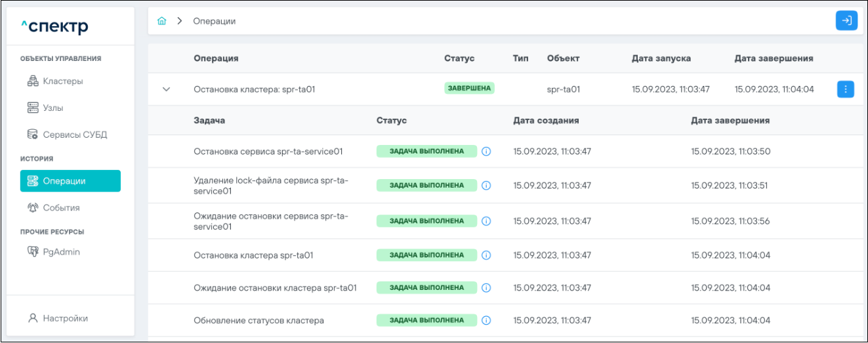This screenshot has height=343, width=868.
Task: Click info icon for Остановка кластера spr-ta01 task
Action: [486, 255]
